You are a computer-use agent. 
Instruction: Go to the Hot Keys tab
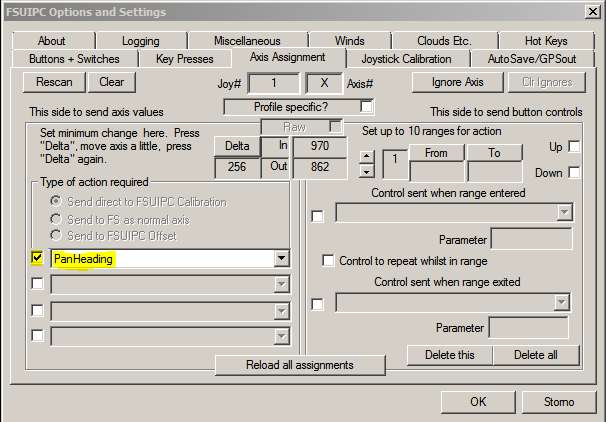[x=545, y=41]
